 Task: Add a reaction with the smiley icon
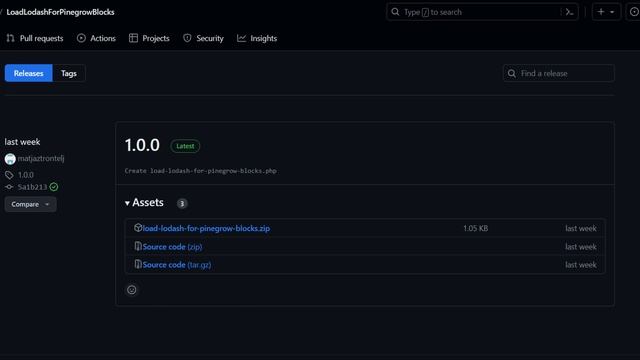[131, 290]
